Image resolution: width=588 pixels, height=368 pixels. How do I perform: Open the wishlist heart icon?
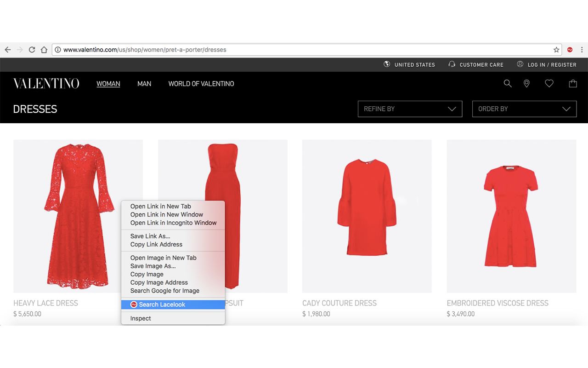(x=549, y=83)
